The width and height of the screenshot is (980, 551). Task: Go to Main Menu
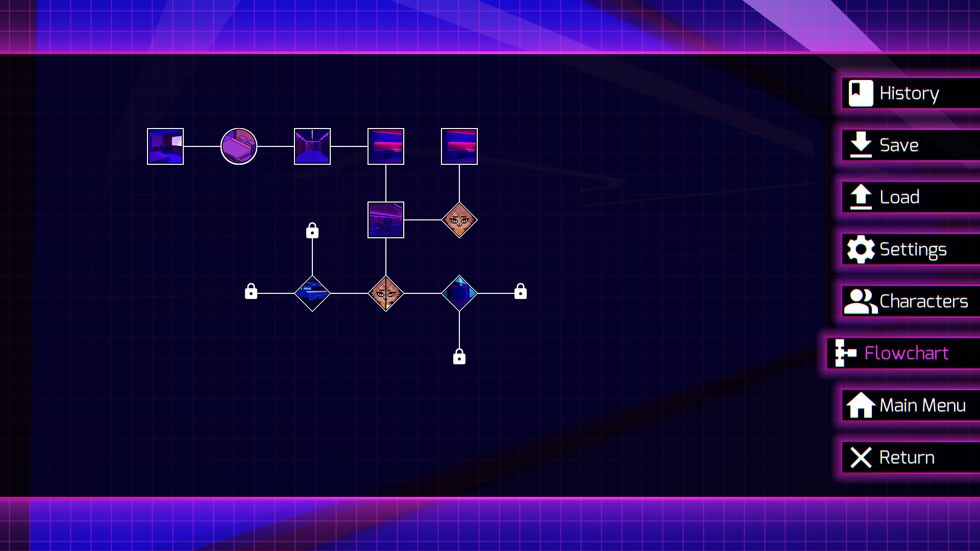[911, 406]
